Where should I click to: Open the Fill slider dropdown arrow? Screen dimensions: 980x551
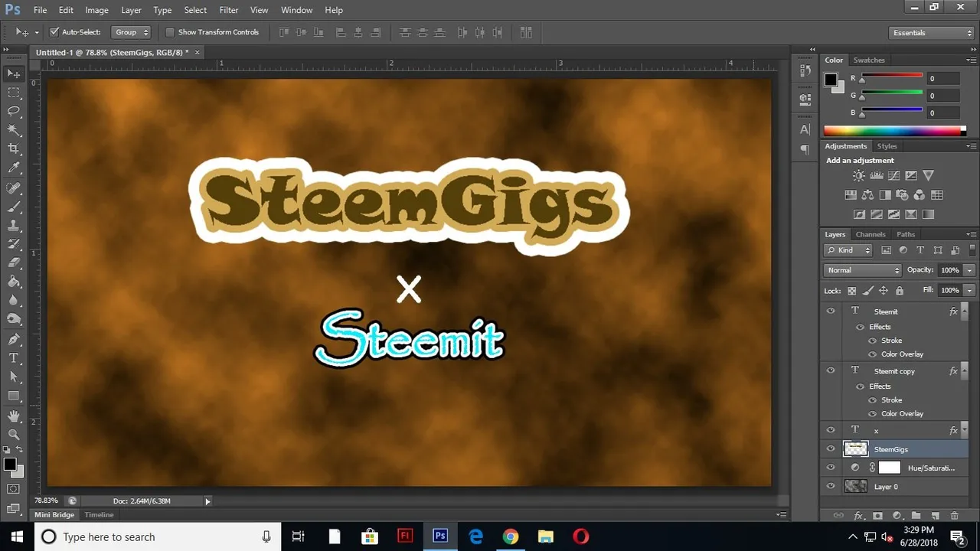click(970, 291)
